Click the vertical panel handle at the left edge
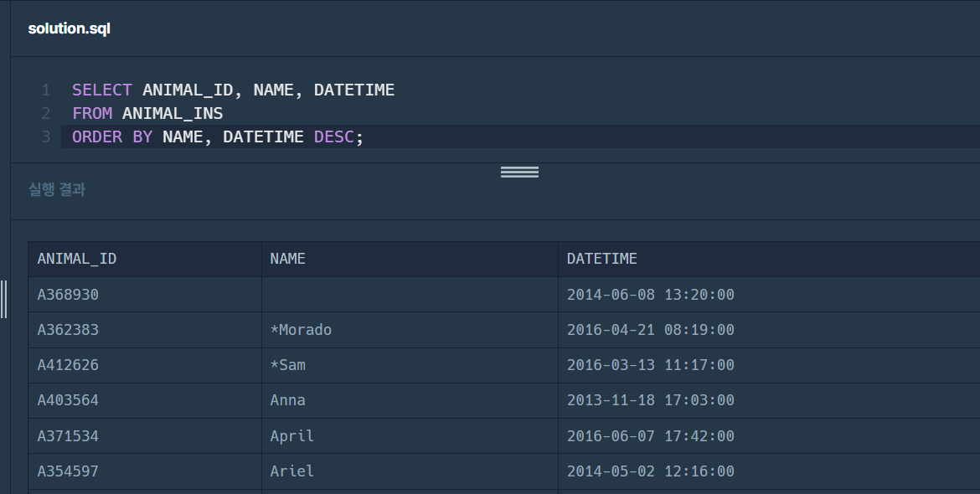 (x=3, y=299)
